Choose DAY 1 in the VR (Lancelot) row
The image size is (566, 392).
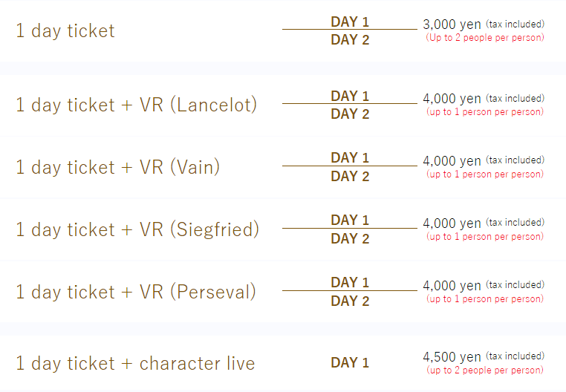349,96
